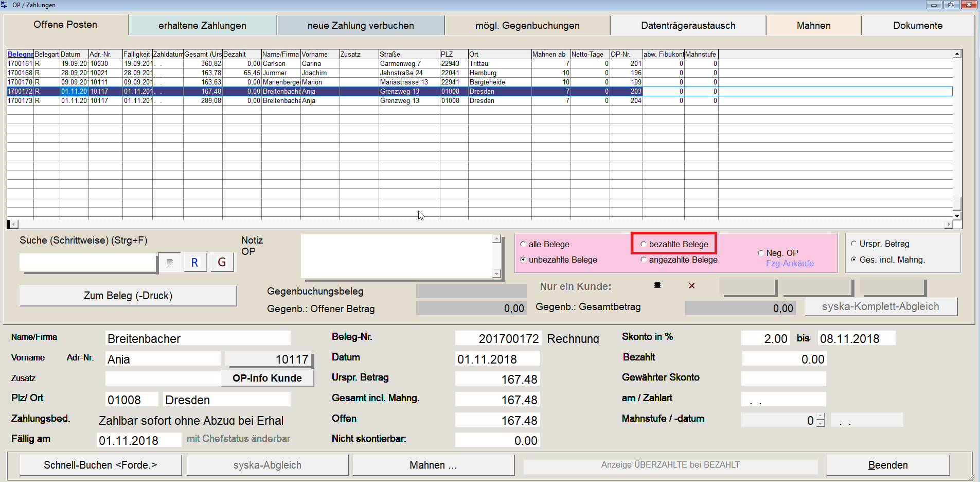Click cell Jahnstraße 24 in table
Viewport: 980px width, 482px height.
point(409,73)
